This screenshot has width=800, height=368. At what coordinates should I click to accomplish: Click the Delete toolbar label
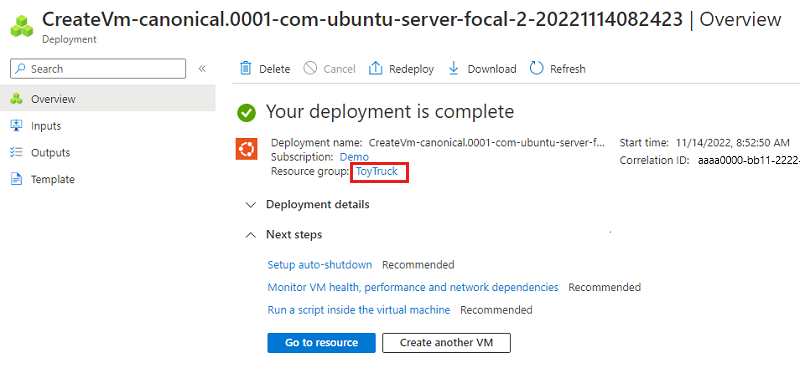pyautogui.click(x=274, y=69)
